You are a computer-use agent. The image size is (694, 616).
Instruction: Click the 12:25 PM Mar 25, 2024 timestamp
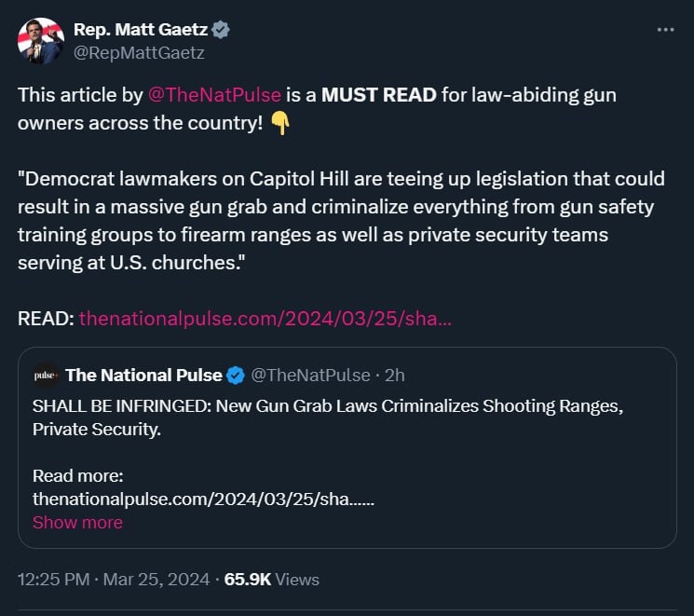112,580
